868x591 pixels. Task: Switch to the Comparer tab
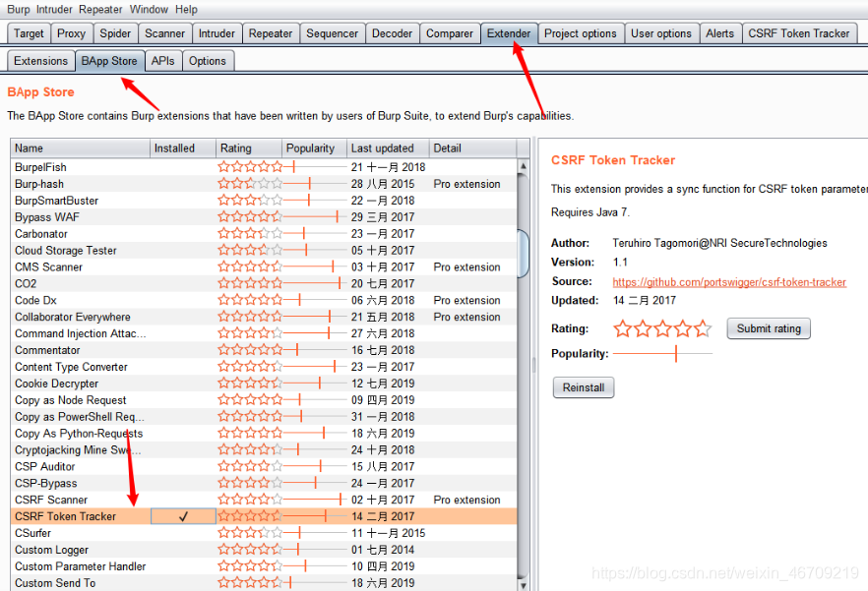(x=450, y=33)
